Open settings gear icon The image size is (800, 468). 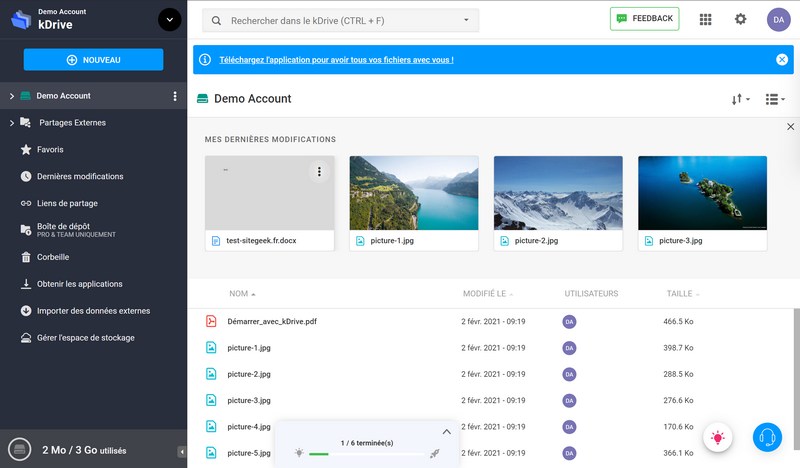pos(740,19)
